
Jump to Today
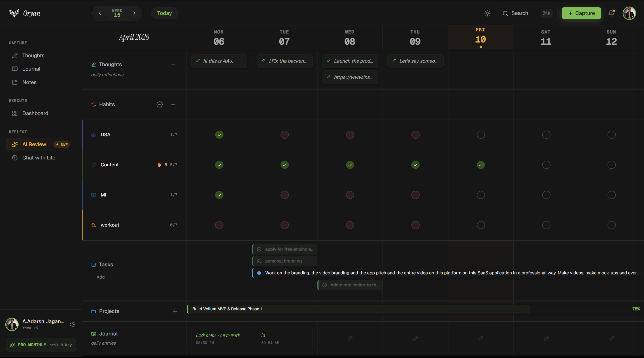coord(164,13)
